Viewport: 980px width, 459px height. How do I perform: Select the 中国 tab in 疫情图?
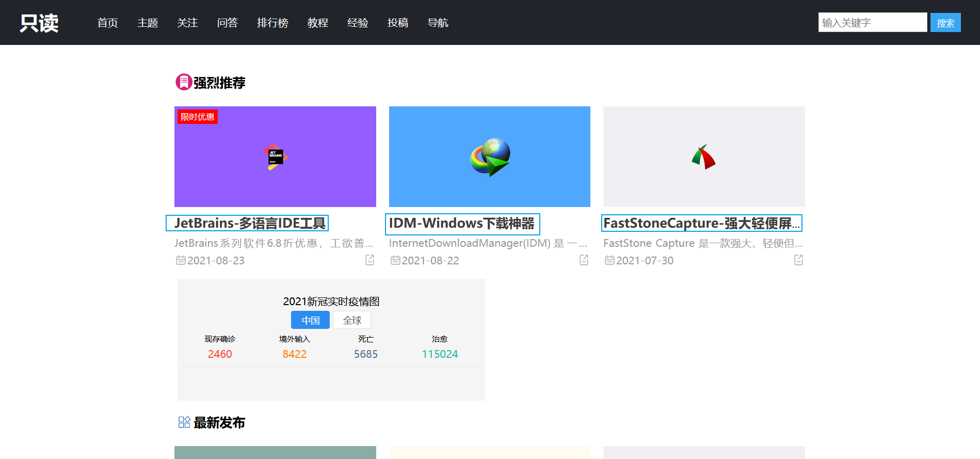(310, 320)
